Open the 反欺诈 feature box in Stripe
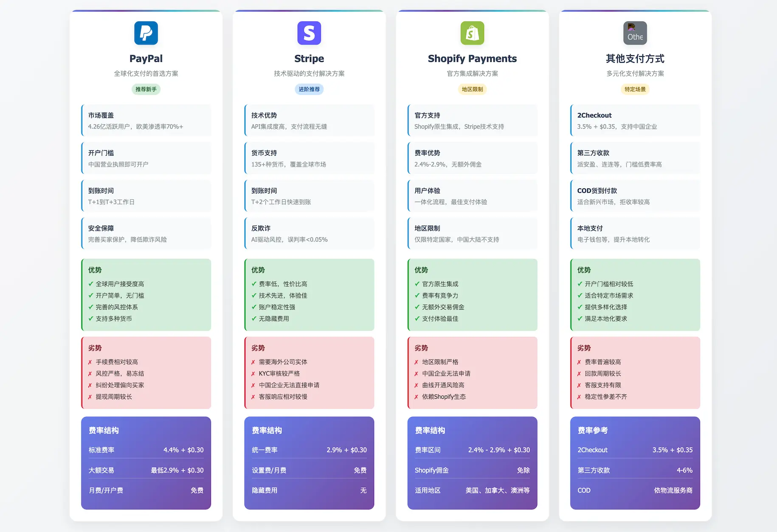Viewport: 777px width, 532px height. (x=309, y=233)
